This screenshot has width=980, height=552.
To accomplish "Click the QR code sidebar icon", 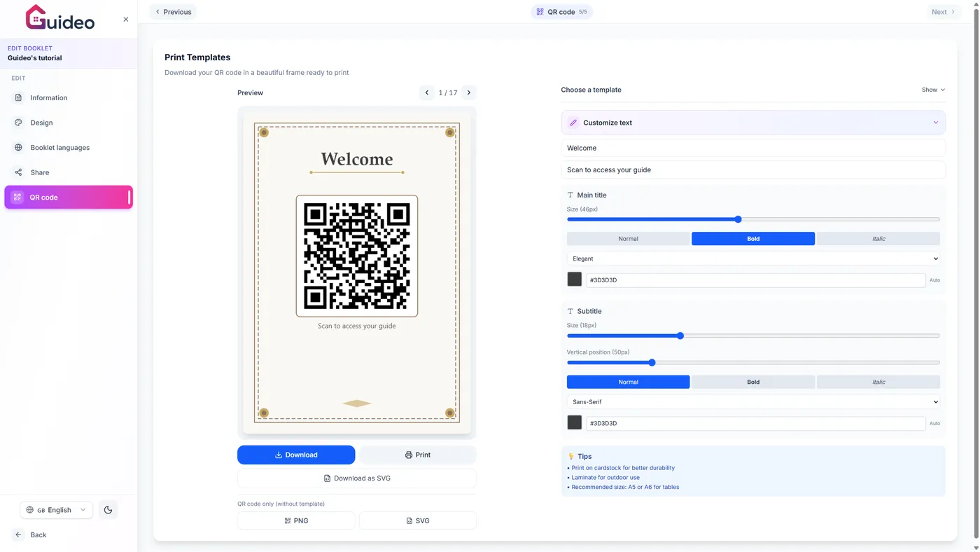I will pyautogui.click(x=17, y=198).
